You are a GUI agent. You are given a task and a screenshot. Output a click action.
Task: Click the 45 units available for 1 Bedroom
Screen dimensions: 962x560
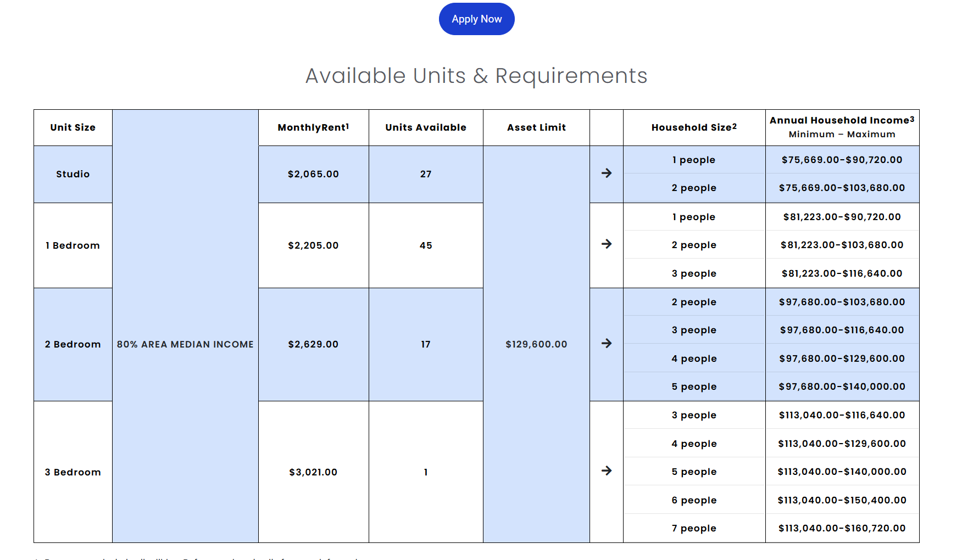tap(426, 245)
